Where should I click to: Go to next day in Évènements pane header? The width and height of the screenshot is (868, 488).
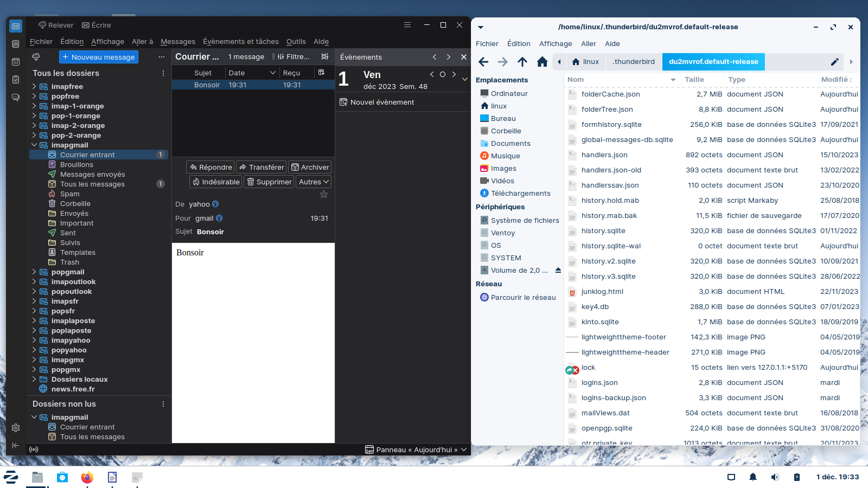point(448,57)
